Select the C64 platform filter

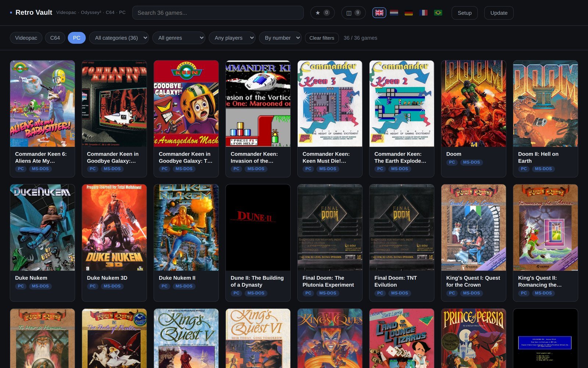point(55,38)
